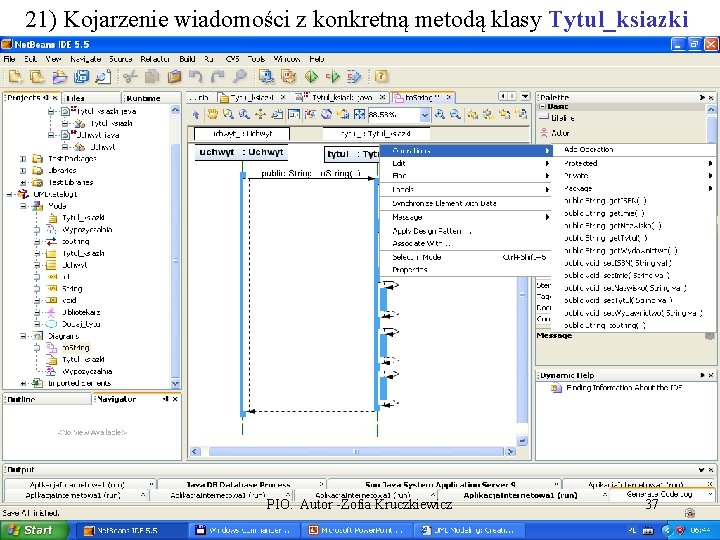The width and height of the screenshot is (720, 540).
Task: Click the help question mark toolbar icon
Action: 381,77
